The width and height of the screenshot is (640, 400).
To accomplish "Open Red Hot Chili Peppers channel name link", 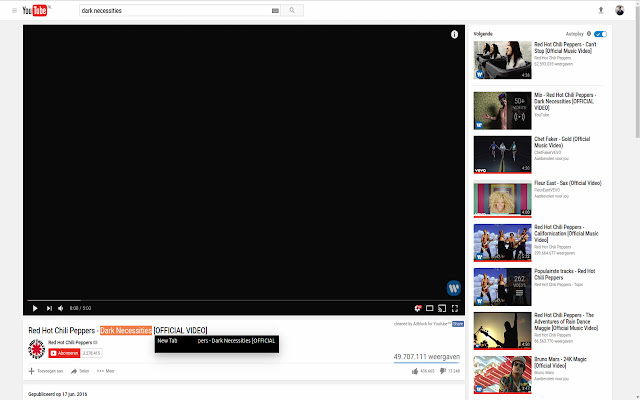I will [x=70, y=342].
